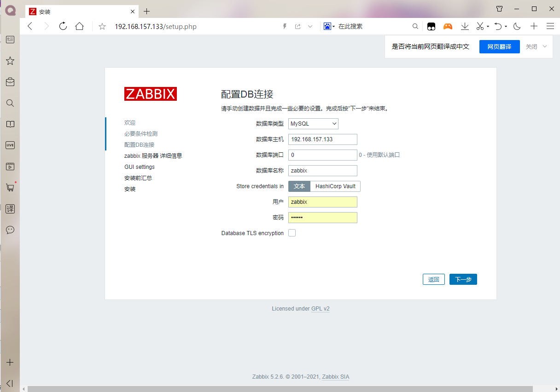
Task: Click the 下一步 next step button
Action: 463,279
